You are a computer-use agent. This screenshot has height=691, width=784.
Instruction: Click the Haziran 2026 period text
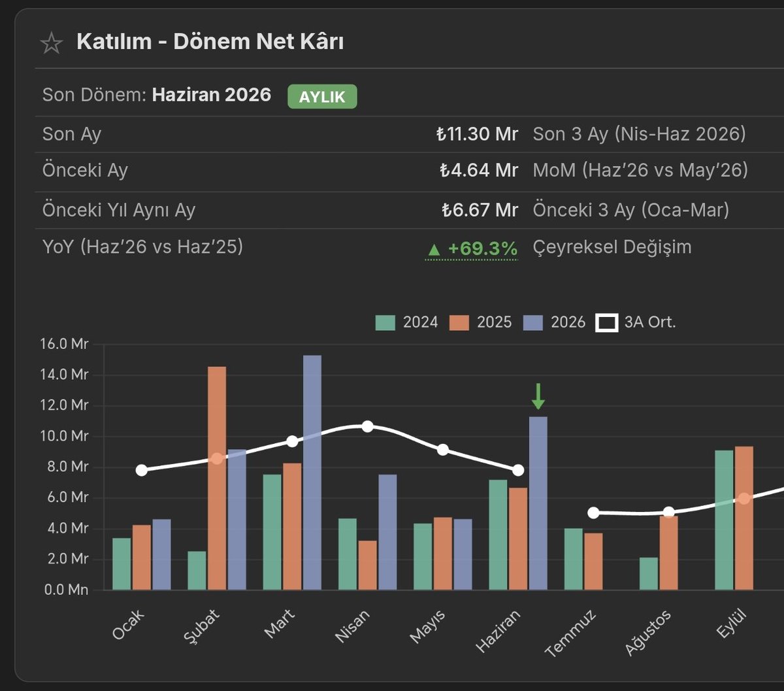click(x=212, y=95)
